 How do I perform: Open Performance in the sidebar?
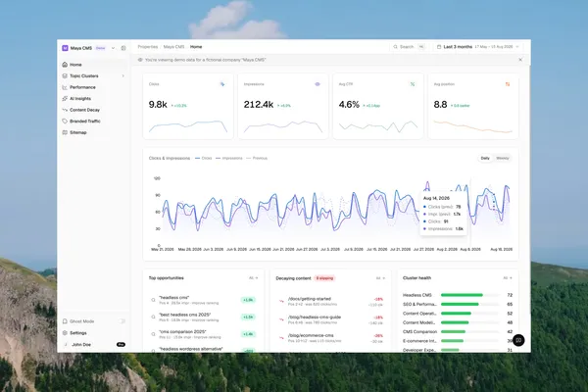94,87
